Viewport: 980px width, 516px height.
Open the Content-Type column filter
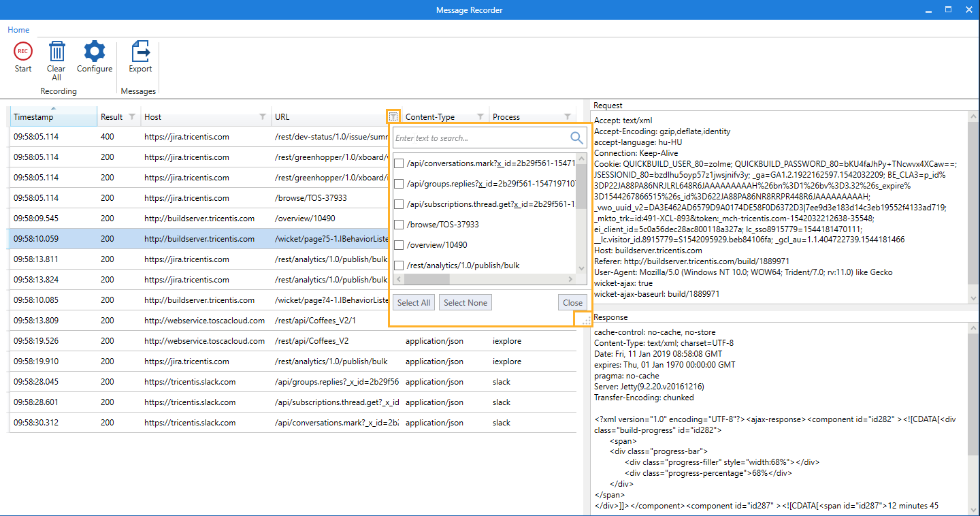480,117
